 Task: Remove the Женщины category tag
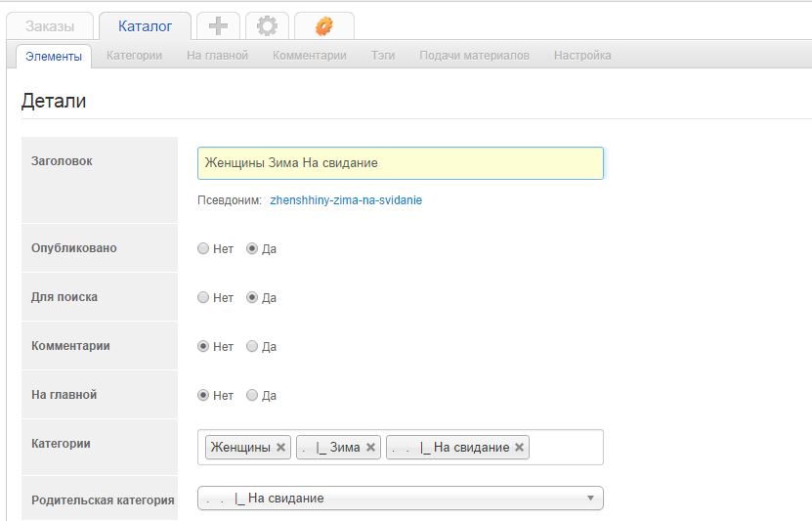tap(280, 447)
